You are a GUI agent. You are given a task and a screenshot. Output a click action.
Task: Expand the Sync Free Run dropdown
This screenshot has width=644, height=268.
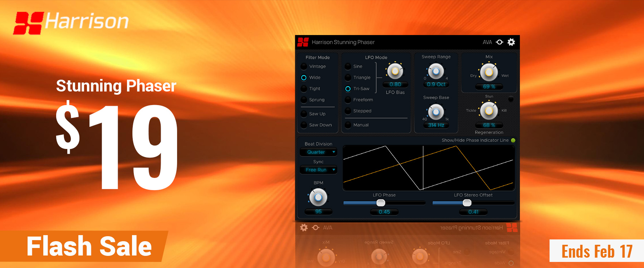point(318,170)
